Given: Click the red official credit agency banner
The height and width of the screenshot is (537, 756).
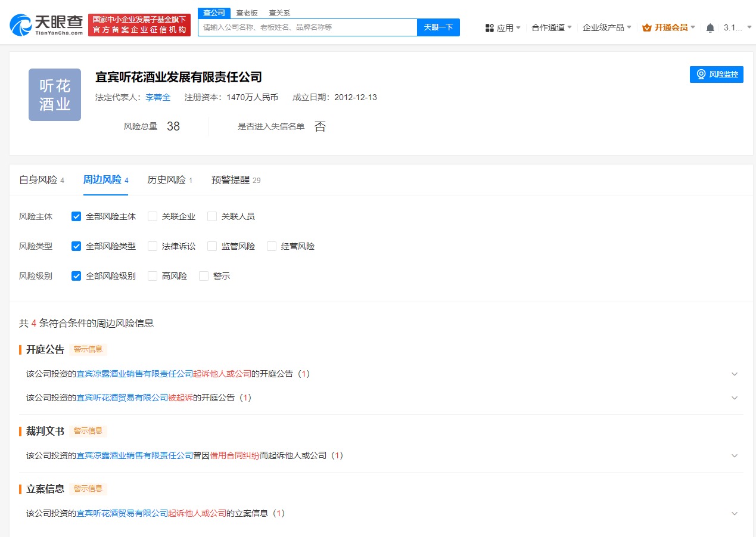Looking at the screenshot, I should click(139, 25).
